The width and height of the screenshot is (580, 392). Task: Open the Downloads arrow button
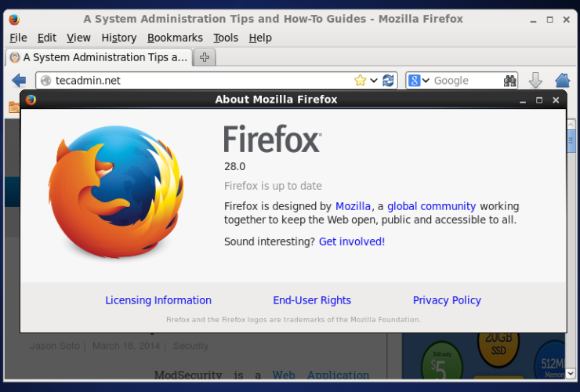(535, 80)
